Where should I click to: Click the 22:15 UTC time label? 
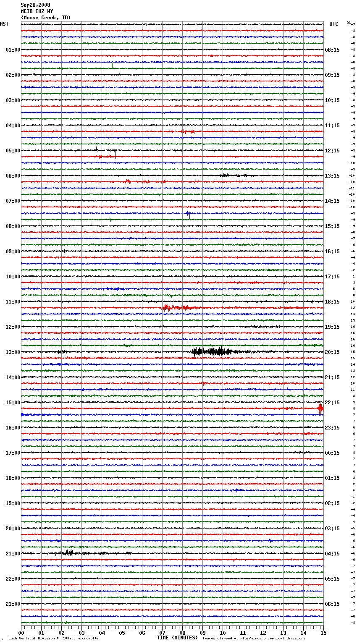click(x=332, y=403)
